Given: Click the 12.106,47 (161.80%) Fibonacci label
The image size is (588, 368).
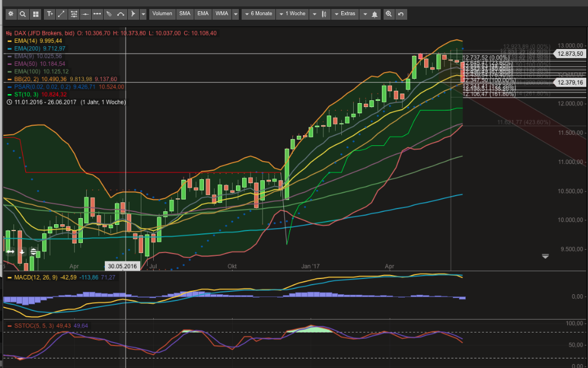Looking at the screenshot, I should [489, 94].
